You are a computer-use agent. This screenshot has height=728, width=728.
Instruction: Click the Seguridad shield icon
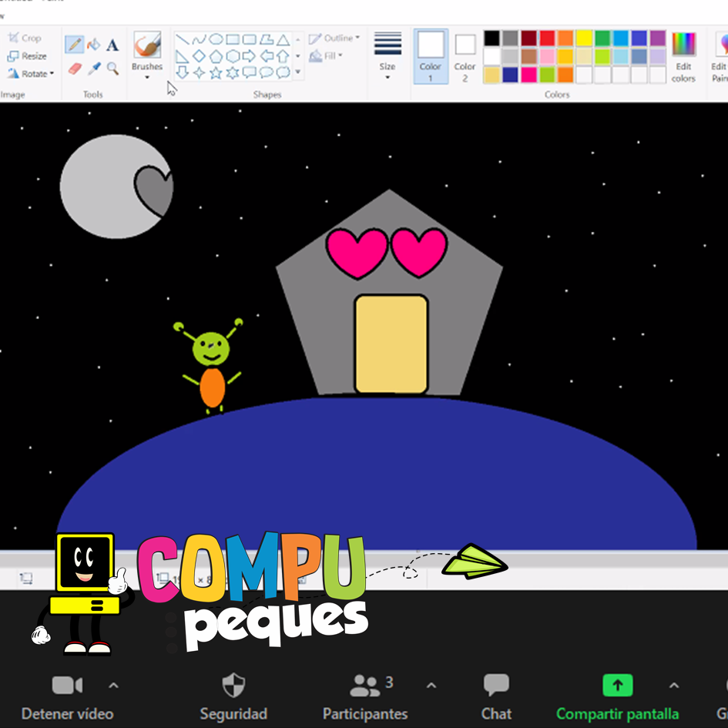233,685
